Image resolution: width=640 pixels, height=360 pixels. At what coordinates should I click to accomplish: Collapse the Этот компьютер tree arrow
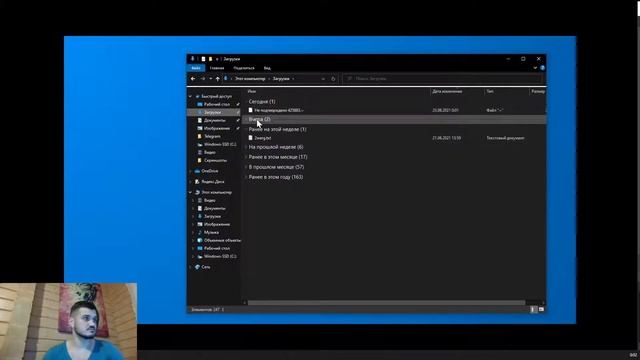(190, 192)
